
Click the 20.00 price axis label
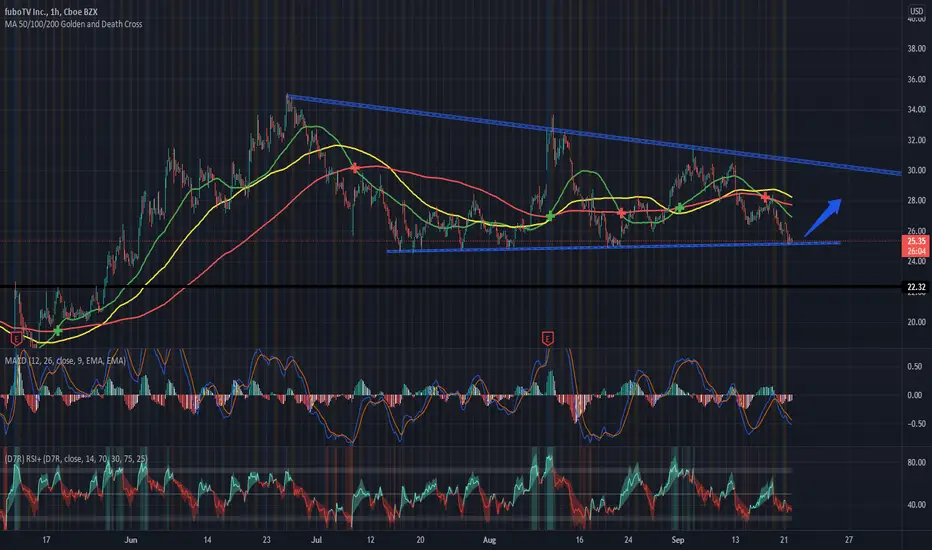917,322
